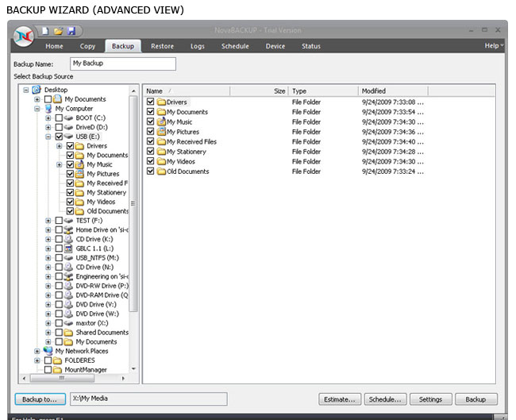Uncheck My Stationery checkbox in the tree
This screenshot has height=420, width=516.
tap(70, 192)
